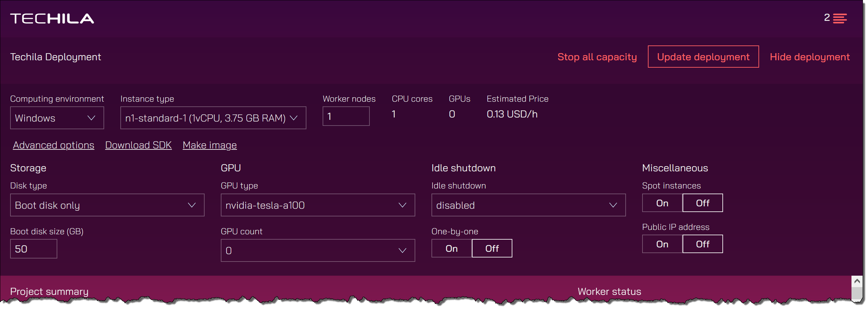This screenshot has width=868, height=311.
Task: Expand the GPU count dropdown
Action: [318, 250]
